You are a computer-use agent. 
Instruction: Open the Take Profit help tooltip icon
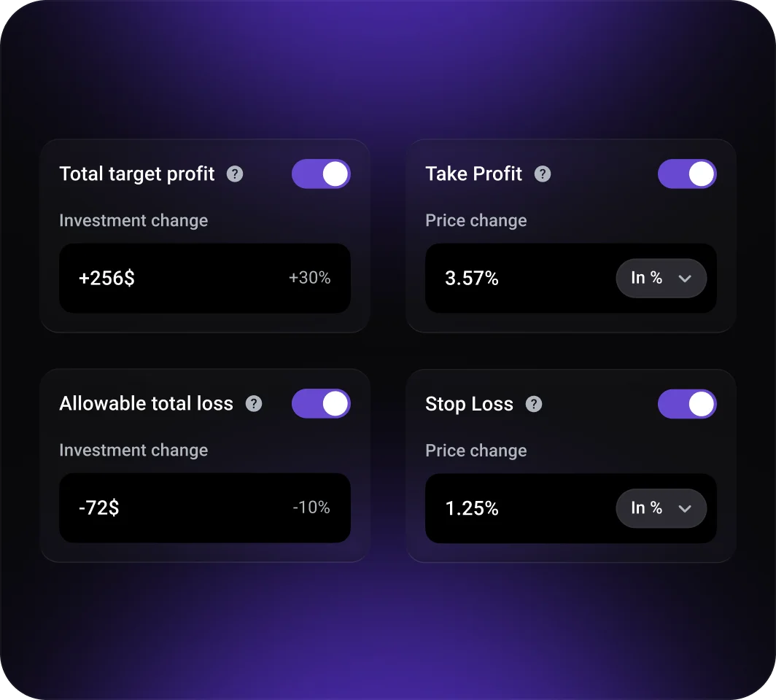coord(543,174)
